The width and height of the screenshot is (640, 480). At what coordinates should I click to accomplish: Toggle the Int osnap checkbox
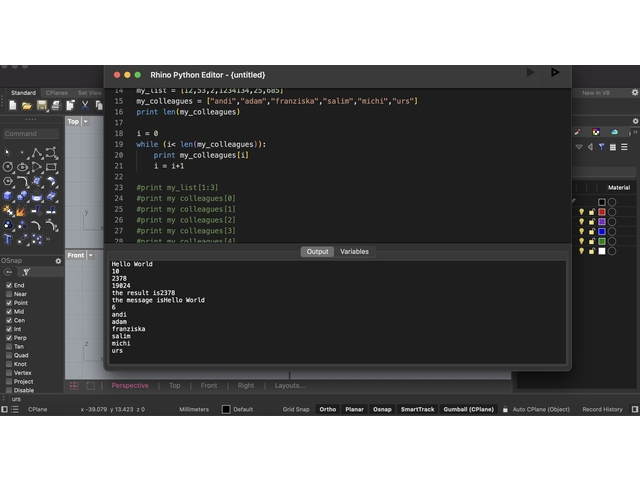tap(9, 329)
